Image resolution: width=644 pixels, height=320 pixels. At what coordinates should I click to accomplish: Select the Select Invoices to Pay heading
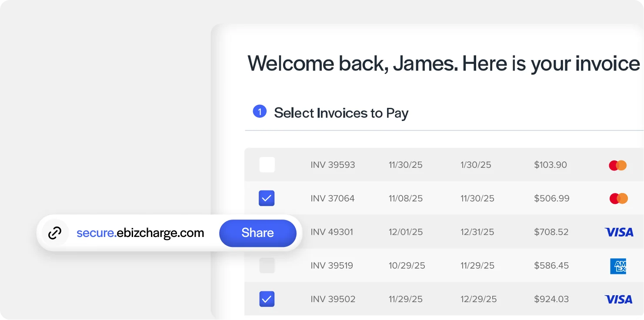pos(341,113)
